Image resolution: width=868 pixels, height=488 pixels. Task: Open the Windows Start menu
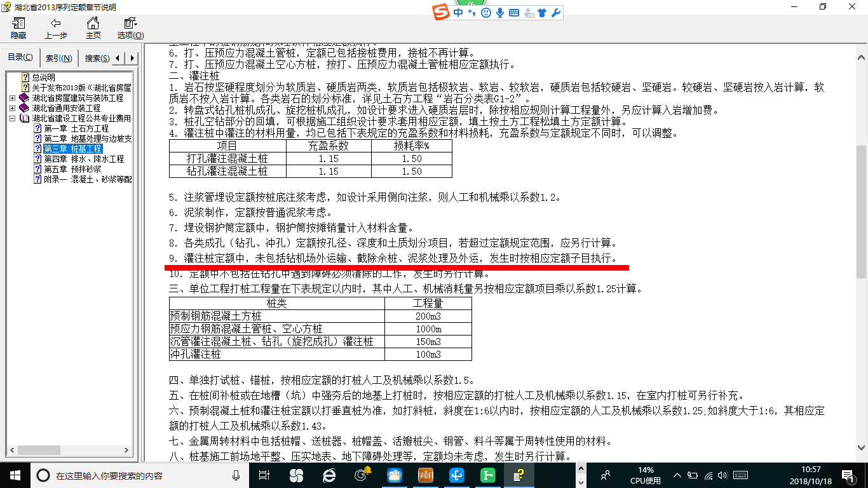point(15,475)
